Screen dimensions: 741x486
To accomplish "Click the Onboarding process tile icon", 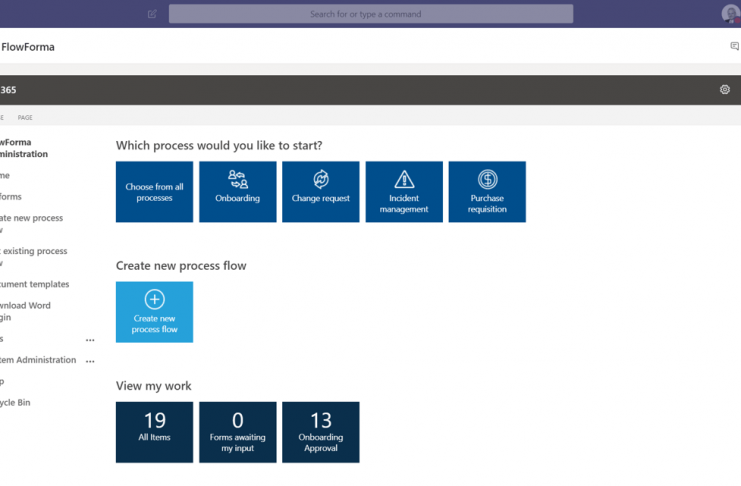I will [237, 179].
